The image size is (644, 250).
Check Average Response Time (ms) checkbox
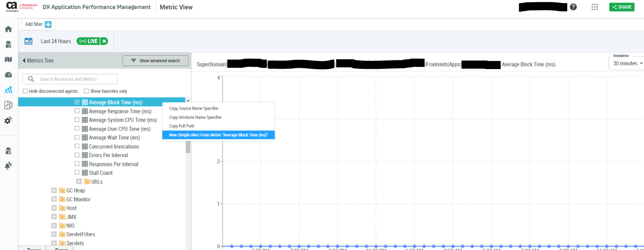pos(77,111)
